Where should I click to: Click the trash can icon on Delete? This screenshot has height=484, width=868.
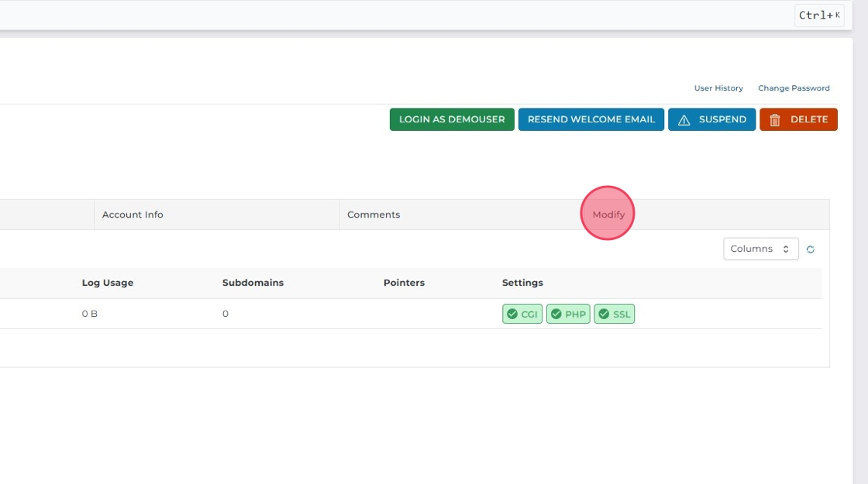pos(774,120)
